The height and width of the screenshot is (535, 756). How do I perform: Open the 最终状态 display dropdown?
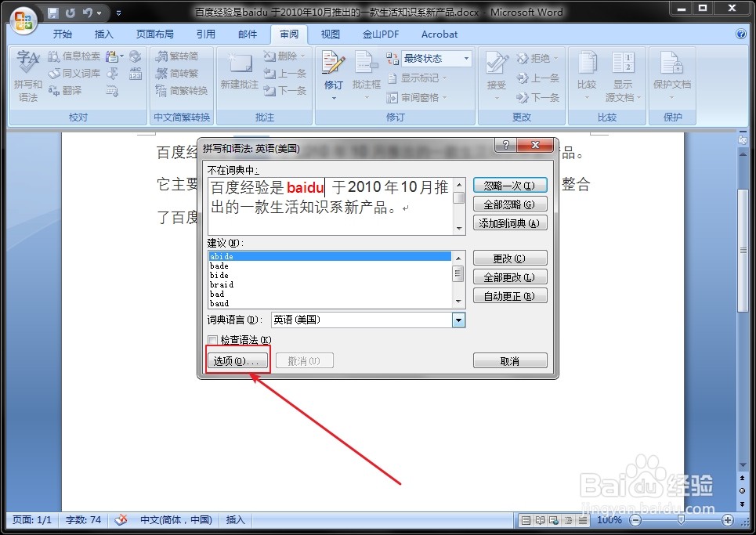[x=466, y=59]
